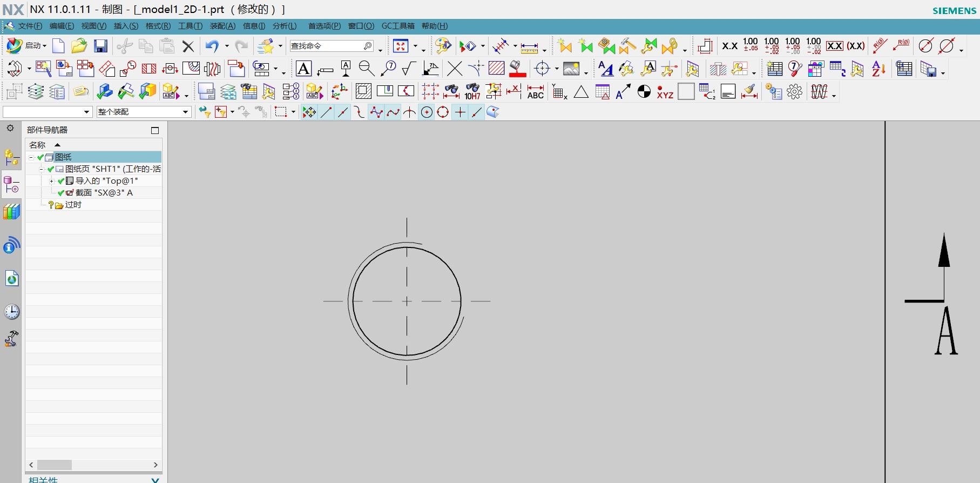Open a file with folder icon
980x483 pixels.
(x=79, y=46)
